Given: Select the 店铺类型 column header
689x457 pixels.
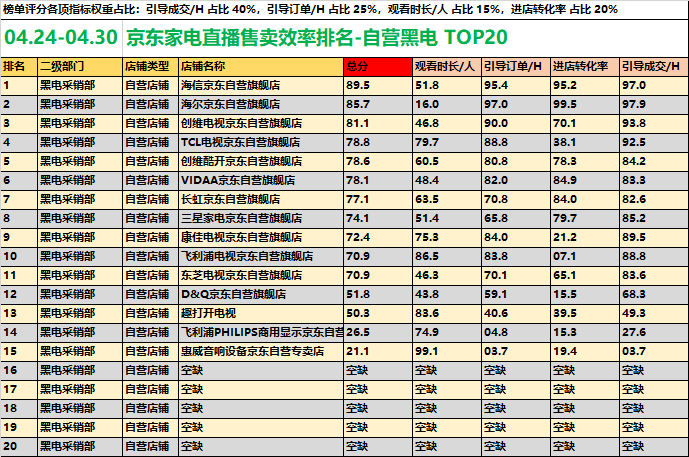Looking at the screenshot, I should click(x=150, y=67).
